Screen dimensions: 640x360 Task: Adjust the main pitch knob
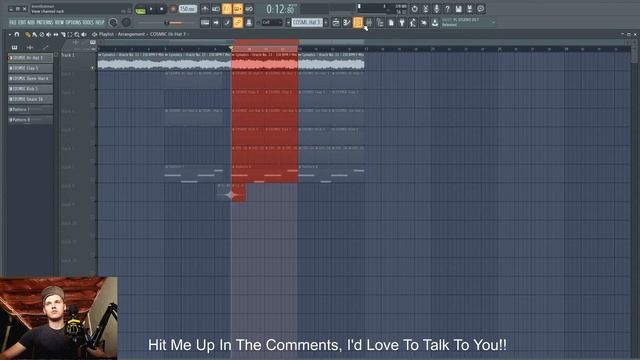(126, 22)
